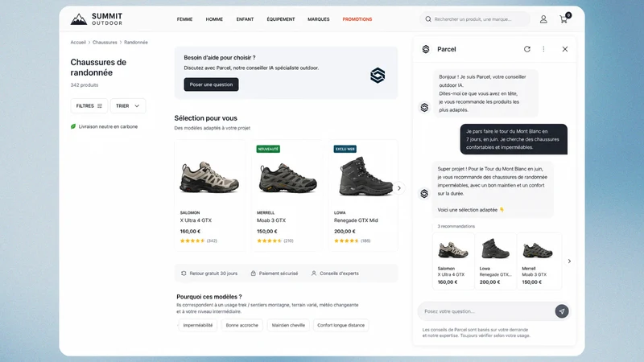Click the 3 recommandations label in chat

coord(456,226)
